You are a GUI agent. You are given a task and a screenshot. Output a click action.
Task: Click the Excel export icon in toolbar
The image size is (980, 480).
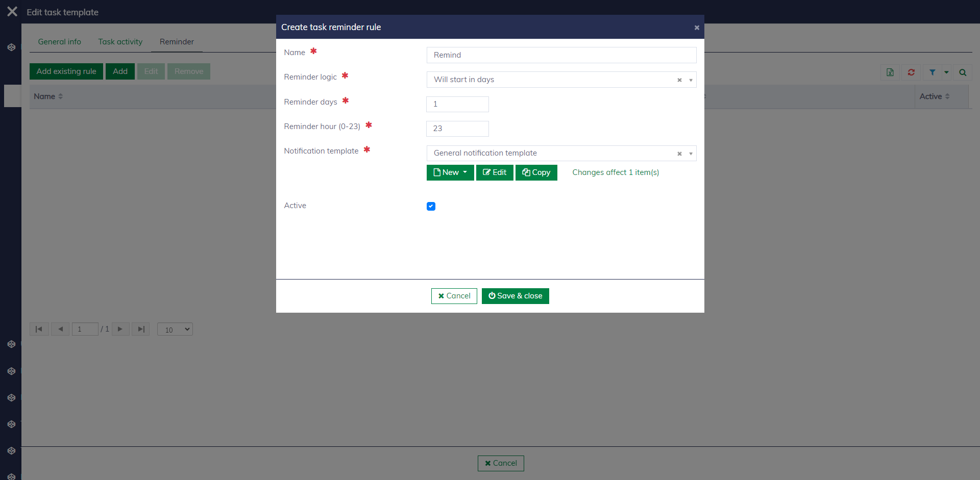[x=890, y=72]
